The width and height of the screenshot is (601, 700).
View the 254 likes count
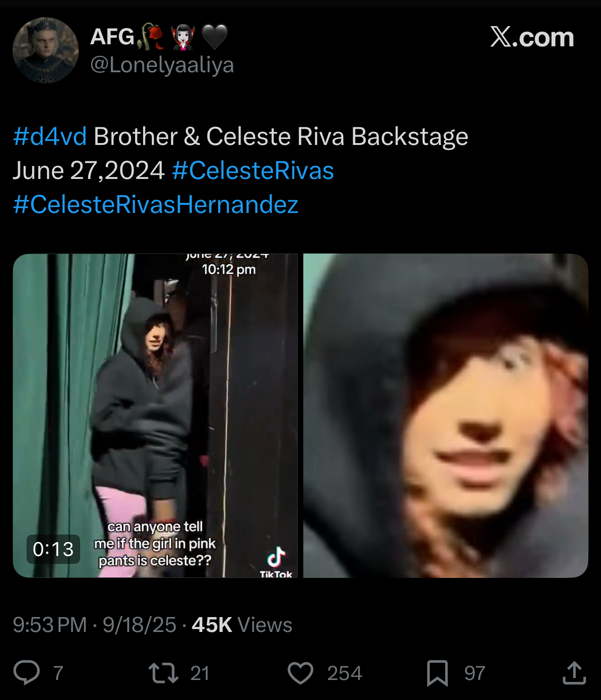click(x=344, y=673)
